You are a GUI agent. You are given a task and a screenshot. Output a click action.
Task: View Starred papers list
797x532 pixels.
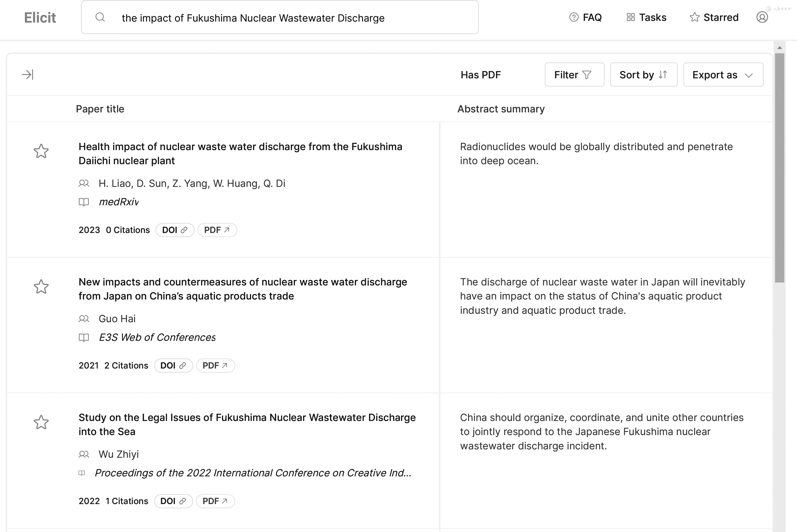point(714,17)
